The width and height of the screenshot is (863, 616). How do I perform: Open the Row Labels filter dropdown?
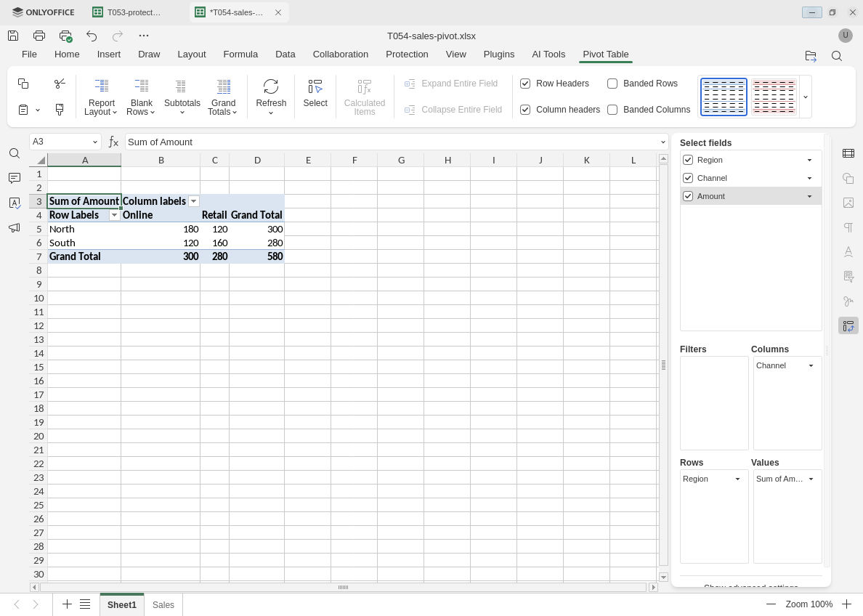(x=115, y=215)
